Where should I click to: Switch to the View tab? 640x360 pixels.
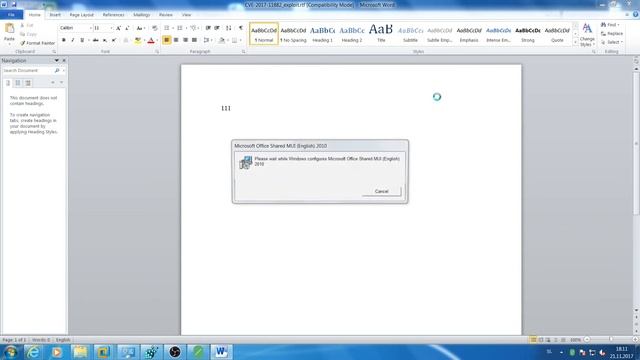(187, 15)
